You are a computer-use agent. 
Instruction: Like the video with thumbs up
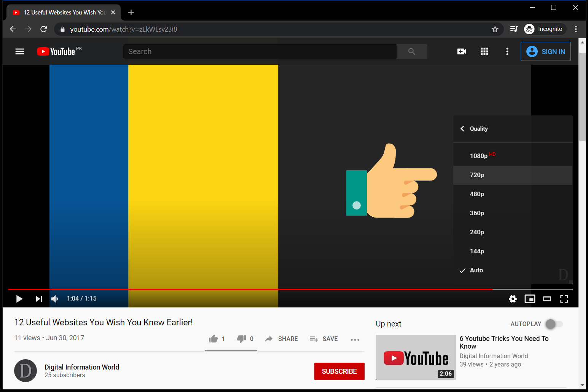click(x=214, y=339)
